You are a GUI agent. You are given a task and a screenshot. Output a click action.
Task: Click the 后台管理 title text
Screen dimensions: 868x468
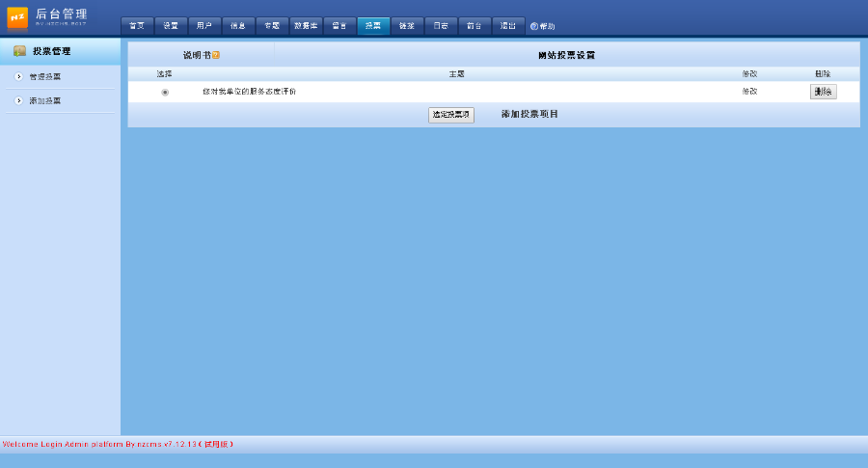click(62, 14)
